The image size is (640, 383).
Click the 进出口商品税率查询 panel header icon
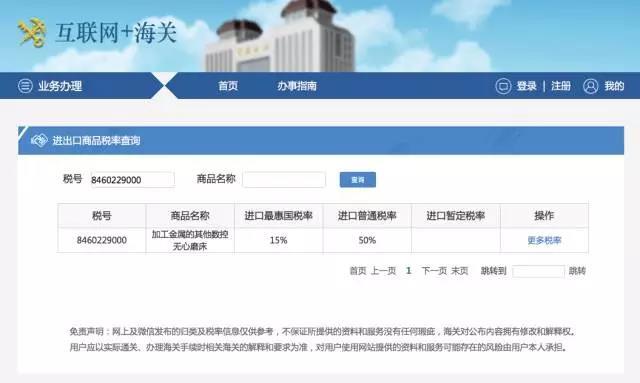[39, 141]
